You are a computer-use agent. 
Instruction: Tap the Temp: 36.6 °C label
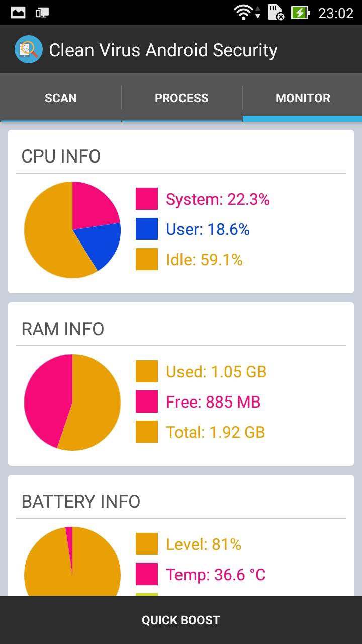[x=216, y=575]
